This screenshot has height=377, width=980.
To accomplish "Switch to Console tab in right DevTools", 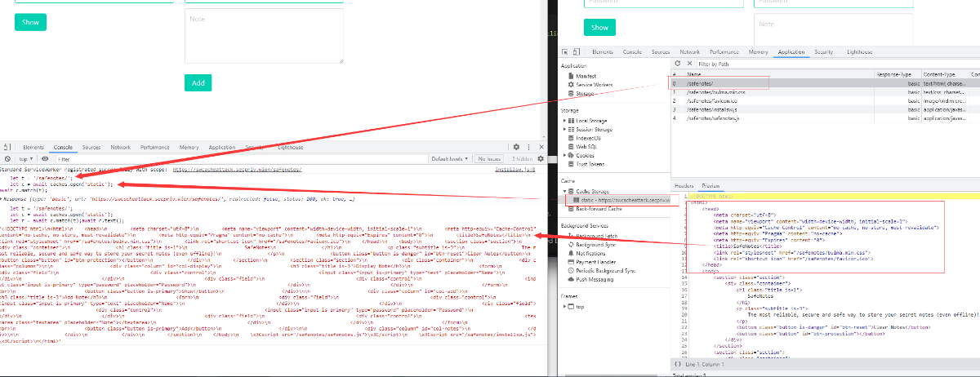I will (x=632, y=51).
